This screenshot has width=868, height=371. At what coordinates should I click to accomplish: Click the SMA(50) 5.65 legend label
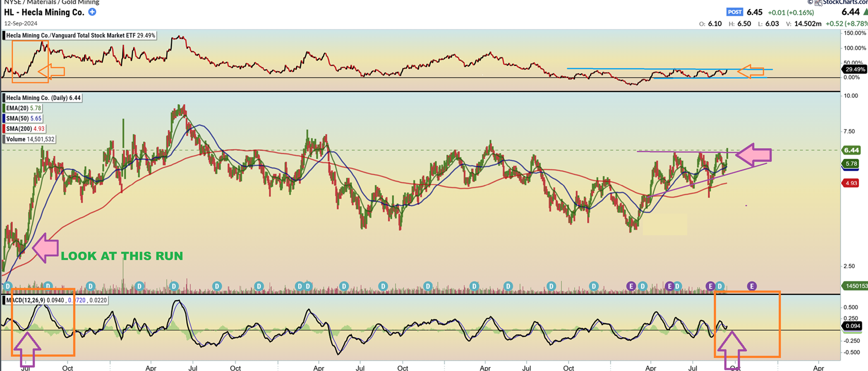coord(23,119)
